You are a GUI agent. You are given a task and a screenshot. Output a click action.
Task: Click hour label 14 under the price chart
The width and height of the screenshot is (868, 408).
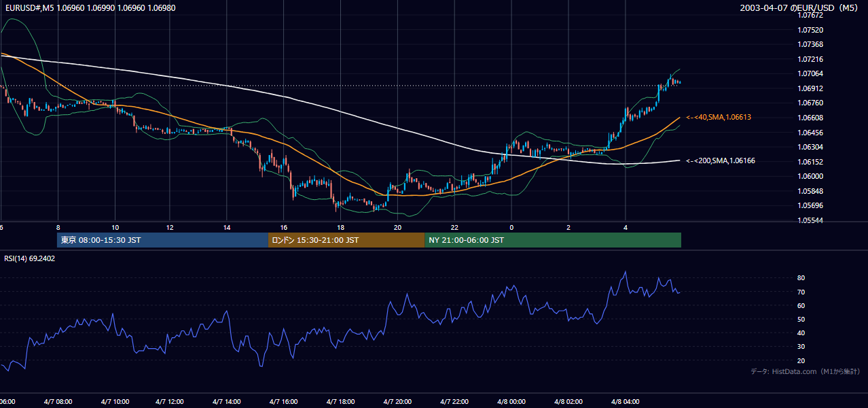228,228
